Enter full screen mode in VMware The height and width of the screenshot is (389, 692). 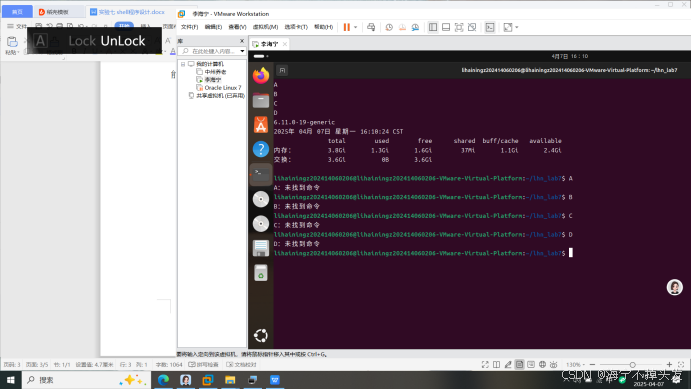[x=459, y=27]
